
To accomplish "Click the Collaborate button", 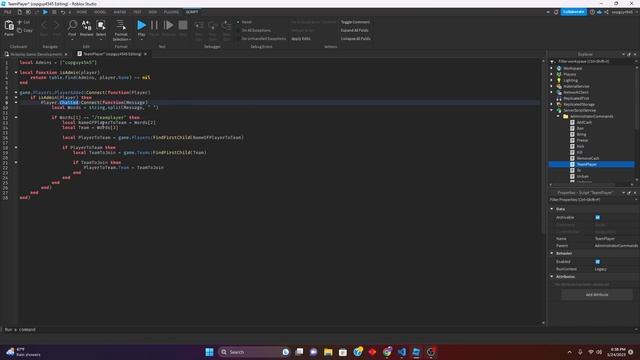I will coord(573,12).
